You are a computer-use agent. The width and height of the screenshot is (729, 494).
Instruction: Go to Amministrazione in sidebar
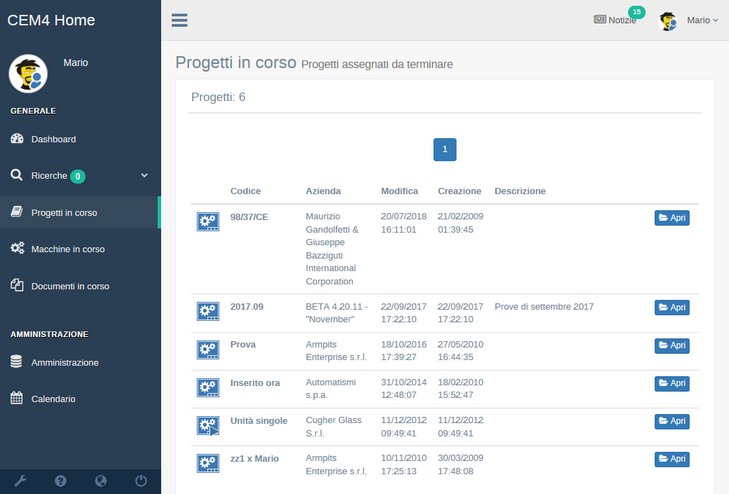click(x=64, y=362)
